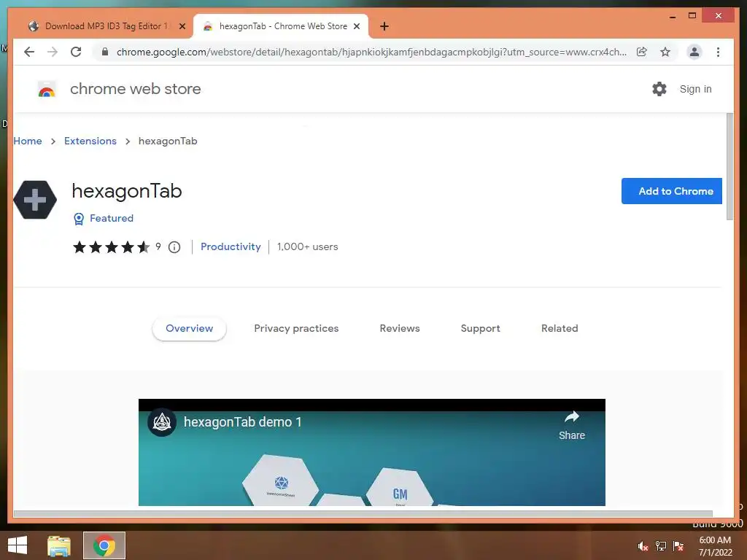The width and height of the screenshot is (747, 560).
Task: Click the video channel avatar icon
Action: (162, 422)
